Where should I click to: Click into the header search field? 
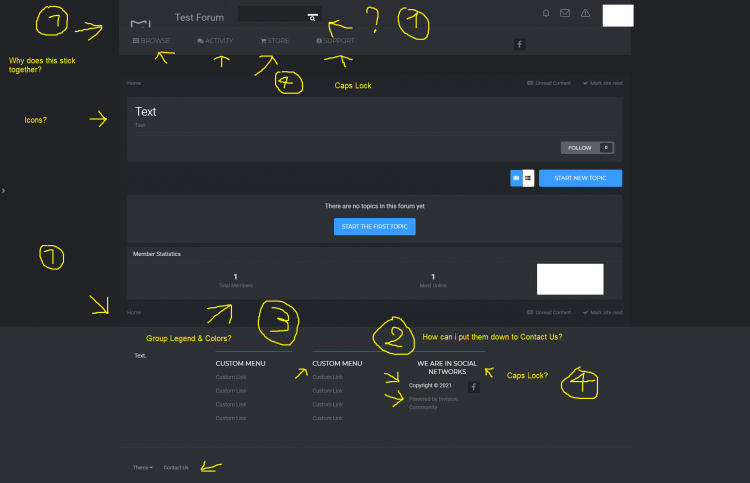[270, 16]
